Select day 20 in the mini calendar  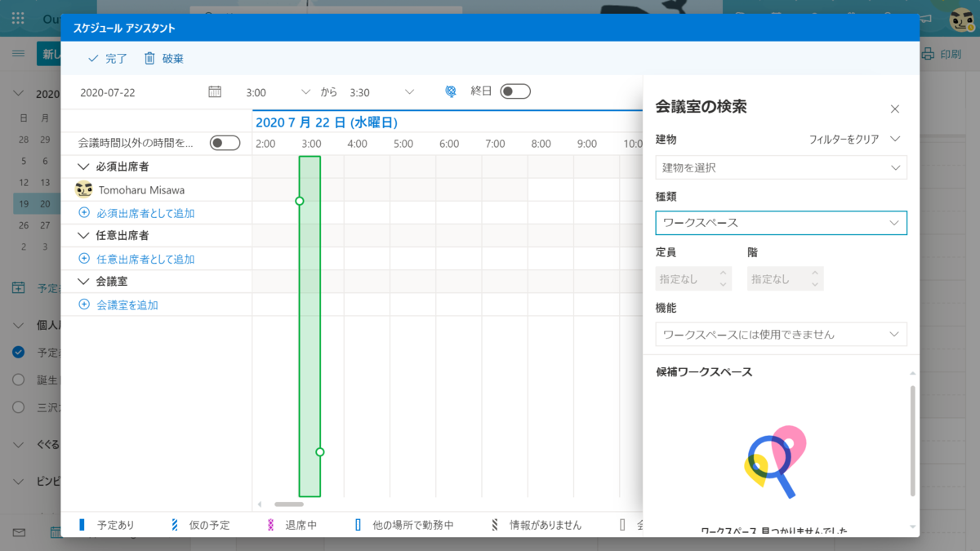(46, 204)
